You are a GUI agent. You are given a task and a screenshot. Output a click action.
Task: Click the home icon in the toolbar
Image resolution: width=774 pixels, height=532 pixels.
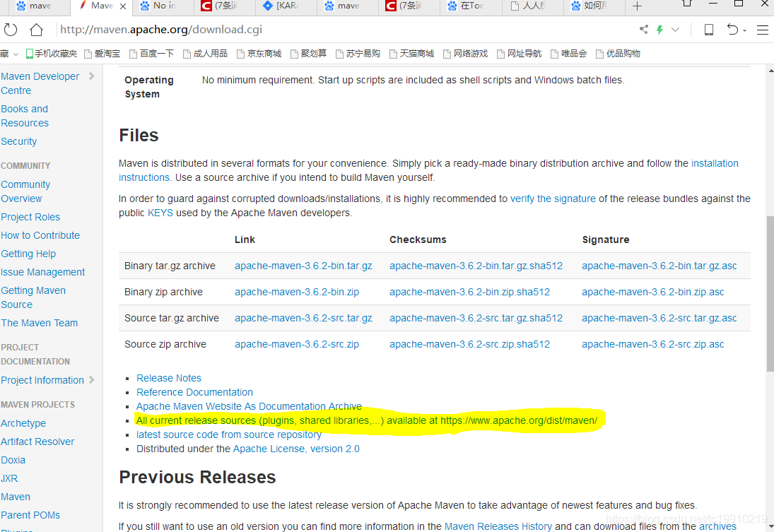click(36, 30)
